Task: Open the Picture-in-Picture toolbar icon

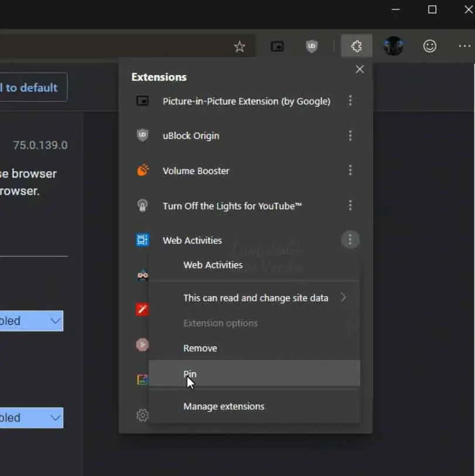Action: (277, 46)
